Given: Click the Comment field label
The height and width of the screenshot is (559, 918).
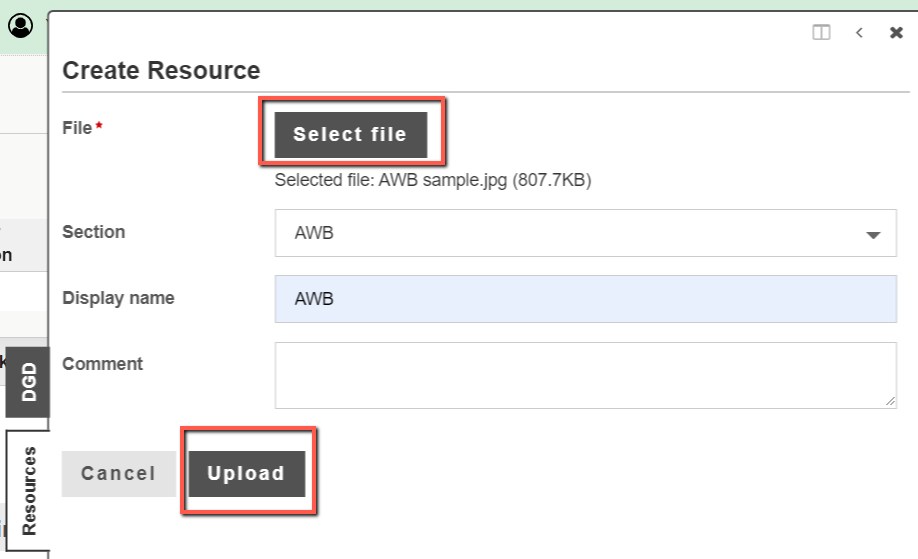Looking at the screenshot, I should [102, 363].
